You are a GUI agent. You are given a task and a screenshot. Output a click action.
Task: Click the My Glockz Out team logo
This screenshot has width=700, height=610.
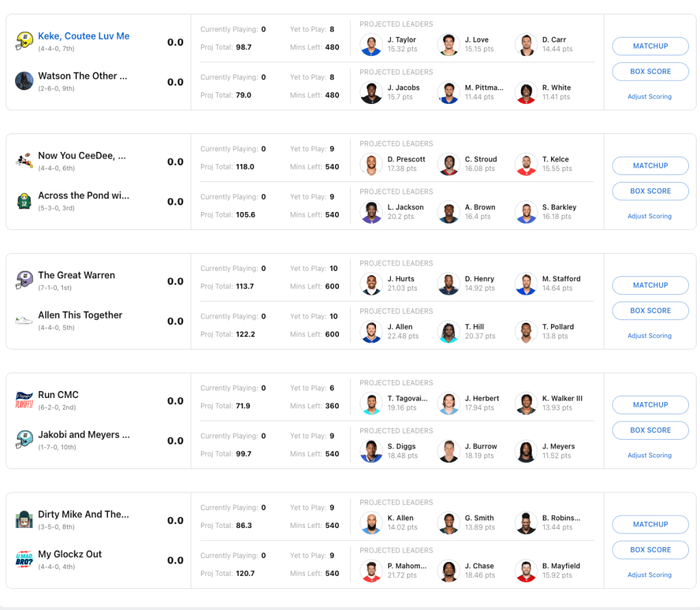(x=25, y=559)
